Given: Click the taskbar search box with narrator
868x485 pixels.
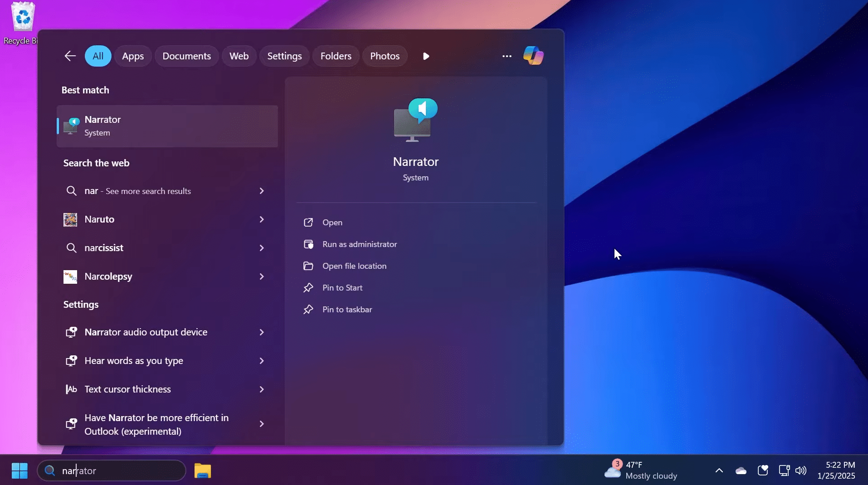Looking at the screenshot, I should coord(112,470).
